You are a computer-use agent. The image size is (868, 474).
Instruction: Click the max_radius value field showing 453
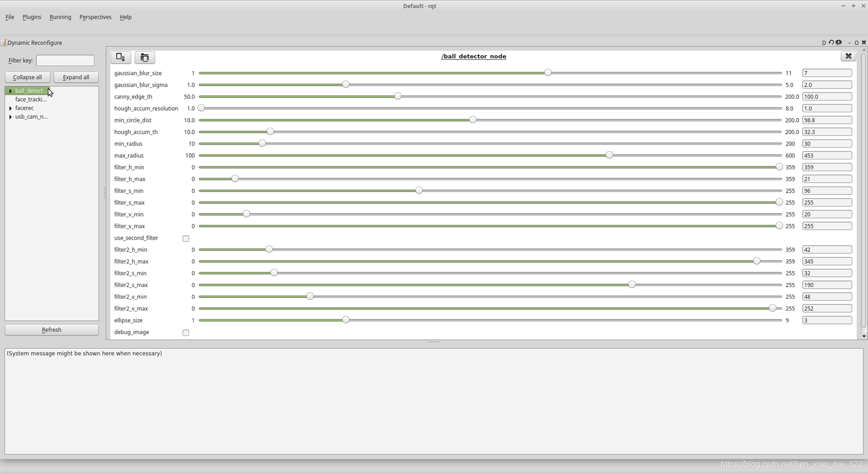pos(827,155)
